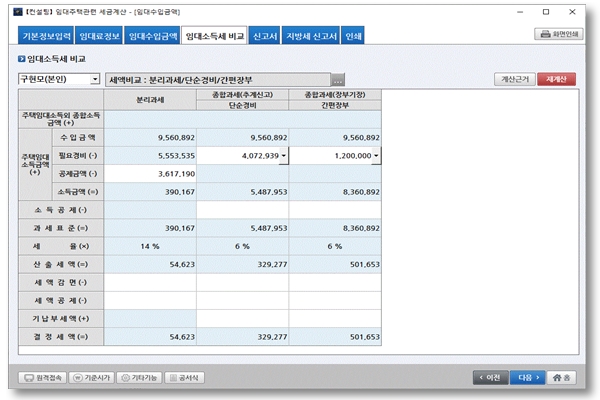Click 소득금액 5,487,953 in 단순경비 column
Image resolution: width=600 pixels, height=400 pixels.
point(243,192)
